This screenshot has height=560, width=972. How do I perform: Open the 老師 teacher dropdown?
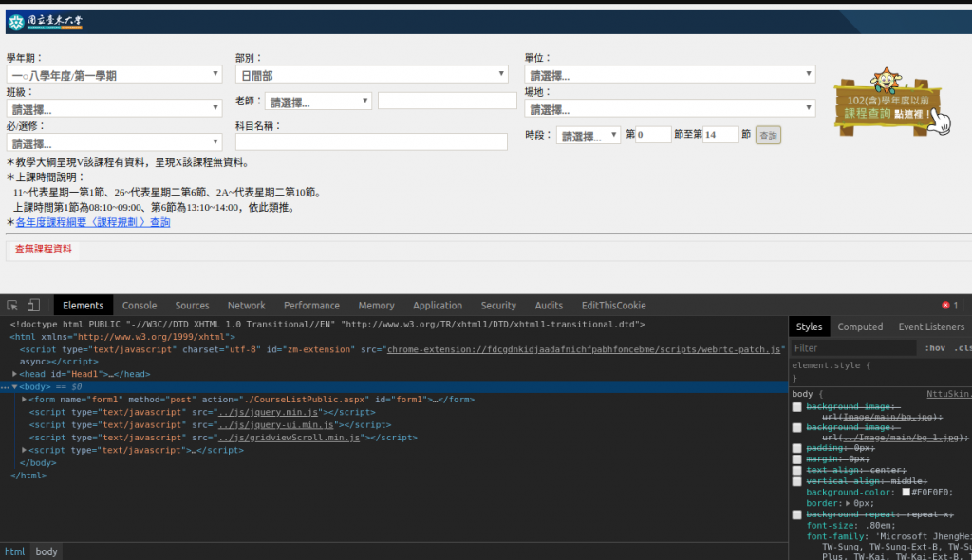pos(318,102)
